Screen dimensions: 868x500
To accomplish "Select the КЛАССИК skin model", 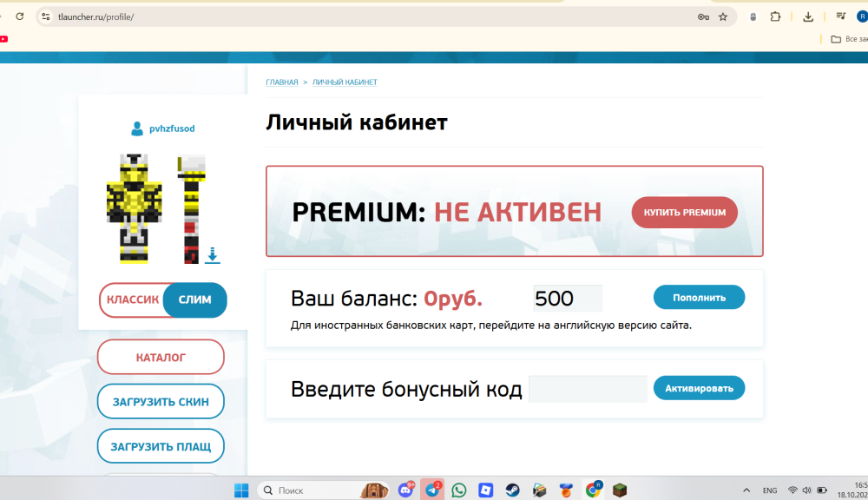I will pyautogui.click(x=132, y=299).
